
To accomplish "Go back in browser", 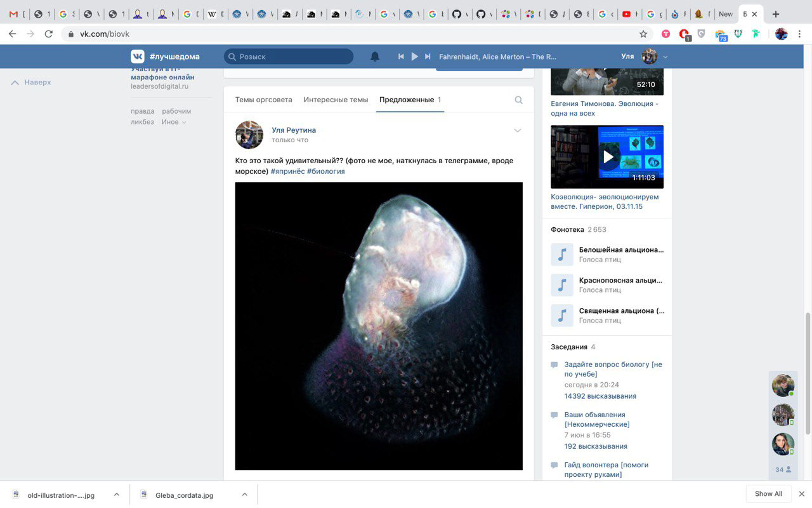I will coord(12,34).
